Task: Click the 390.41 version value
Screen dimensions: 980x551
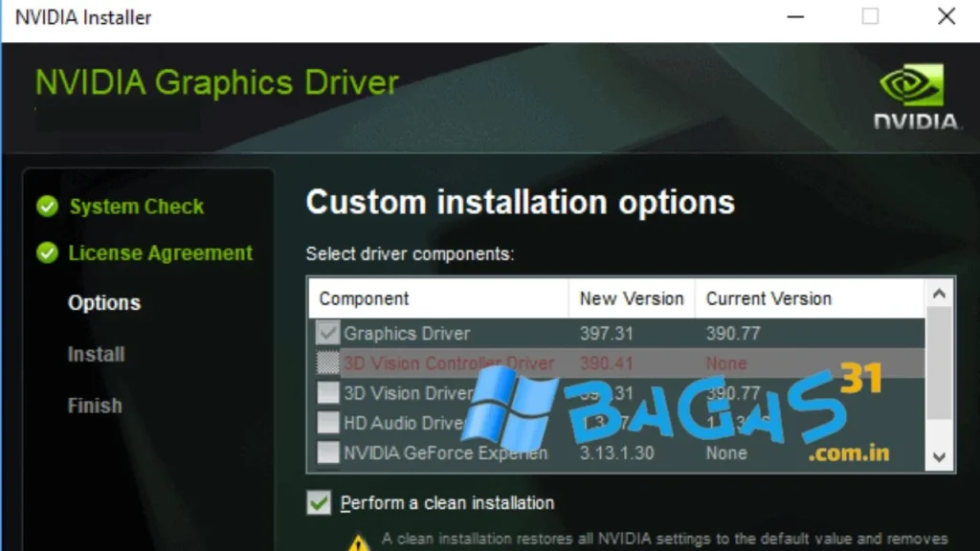Action: coord(606,364)
